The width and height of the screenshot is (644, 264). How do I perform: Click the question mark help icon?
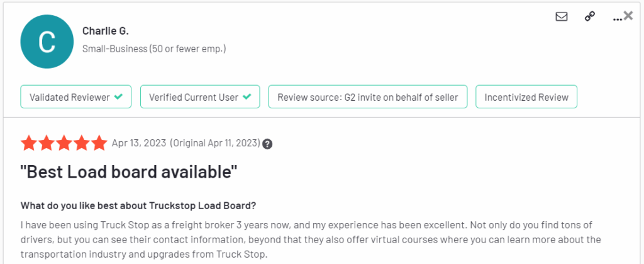267,144
